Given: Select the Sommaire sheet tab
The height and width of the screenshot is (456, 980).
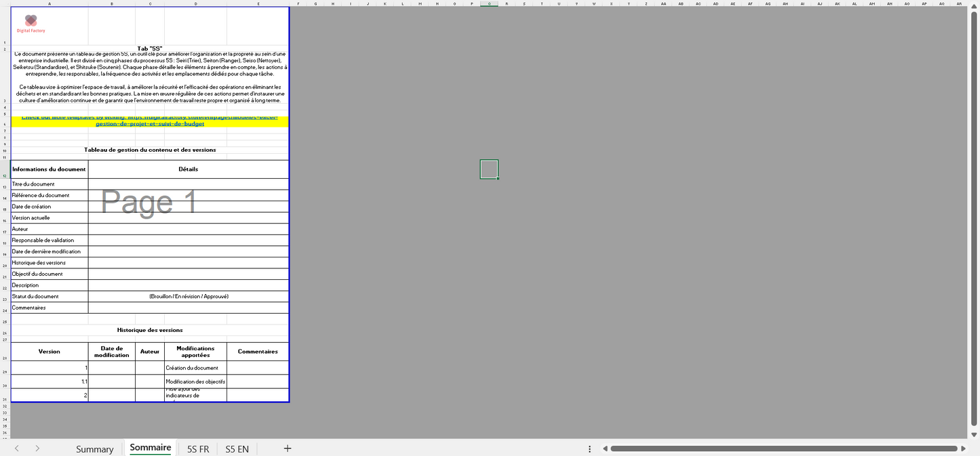Looking at the screenshot, I should tap(150, 448).
